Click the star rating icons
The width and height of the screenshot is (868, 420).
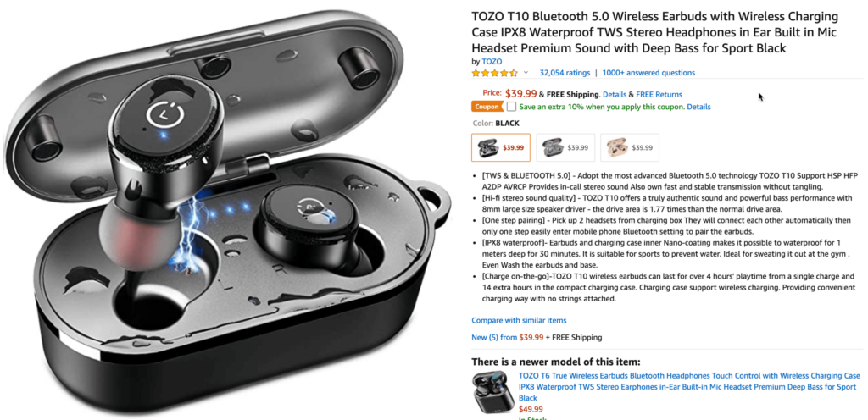[x=494, y=72]
